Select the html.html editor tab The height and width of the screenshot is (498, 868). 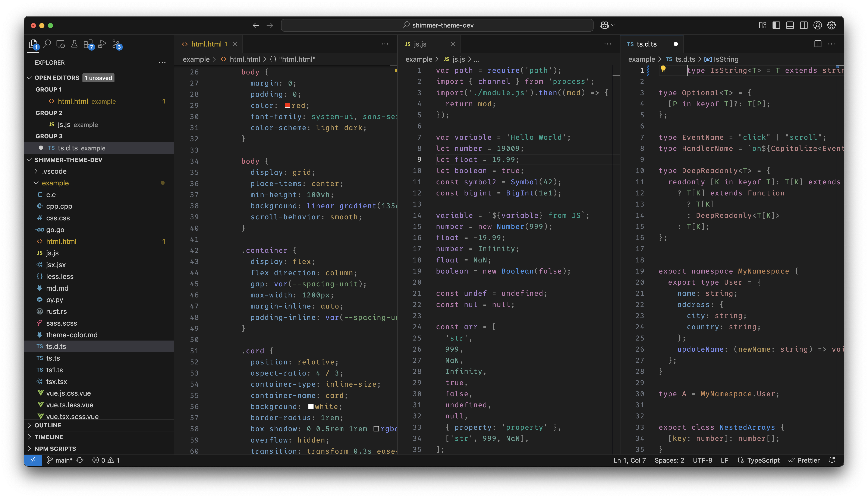pos(206,44)
